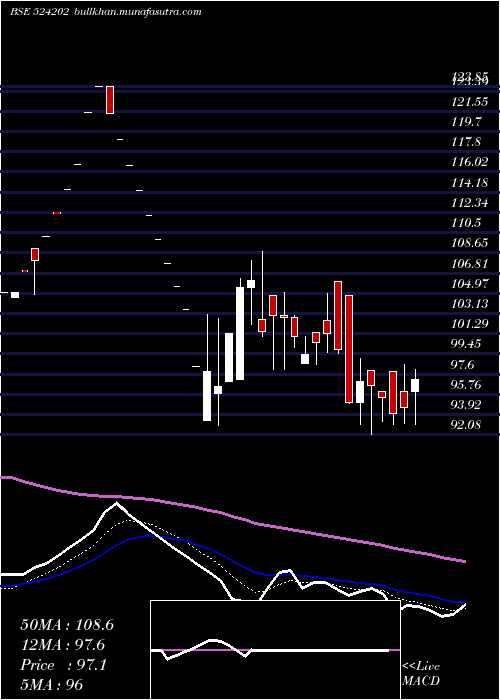Viewport: 500px width, 700px height.
Task: Click the <<Live MACD label
Action: pos(421,673)
